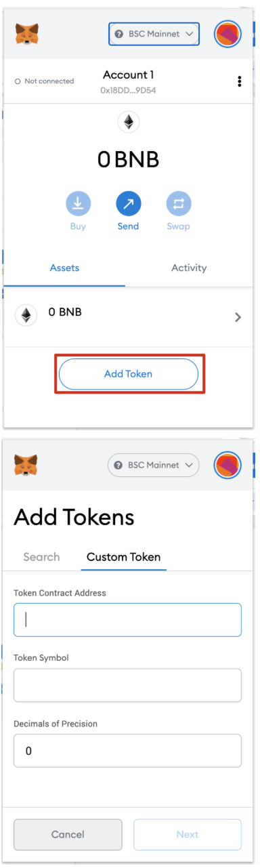
Task: Focus the Token Contract Address field
Action: [x=127, y=619]
